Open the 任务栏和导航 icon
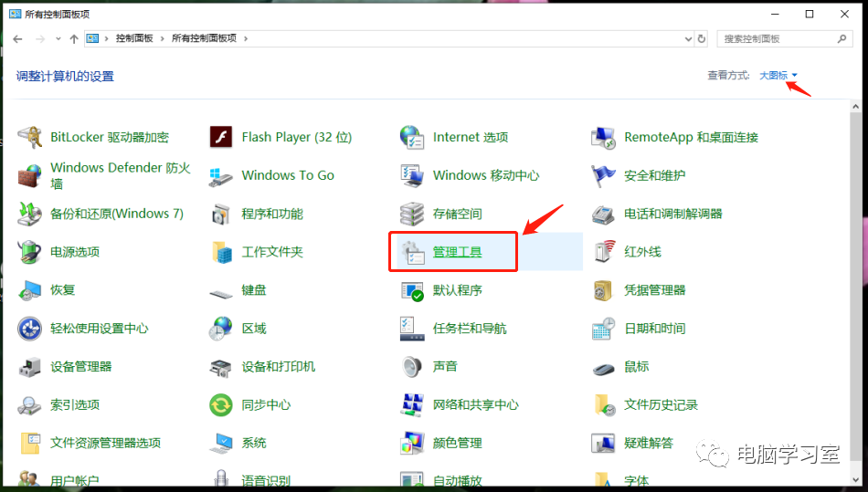Image resolution: width=868 pixels, height=492 pixels. coord(412,329)
